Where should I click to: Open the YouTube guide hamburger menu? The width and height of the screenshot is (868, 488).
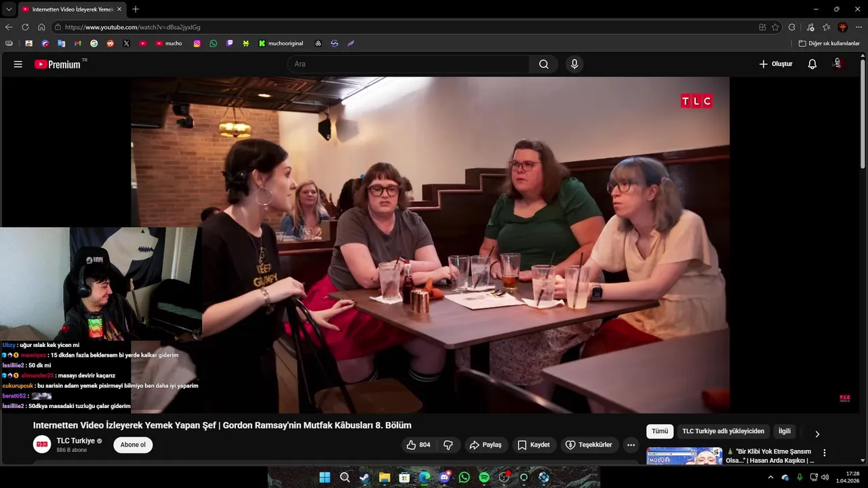tap(18, 64)
